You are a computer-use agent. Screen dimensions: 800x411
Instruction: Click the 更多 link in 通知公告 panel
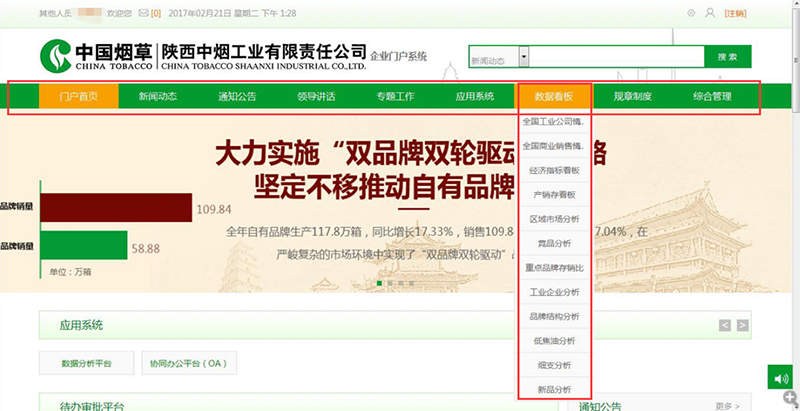point(727,406)
